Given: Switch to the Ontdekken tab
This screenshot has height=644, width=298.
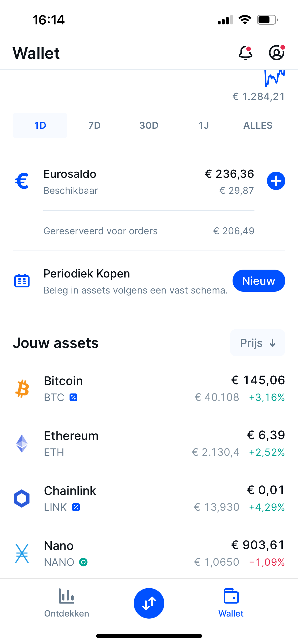Looking at the screenshot, I should click(66, 603).
